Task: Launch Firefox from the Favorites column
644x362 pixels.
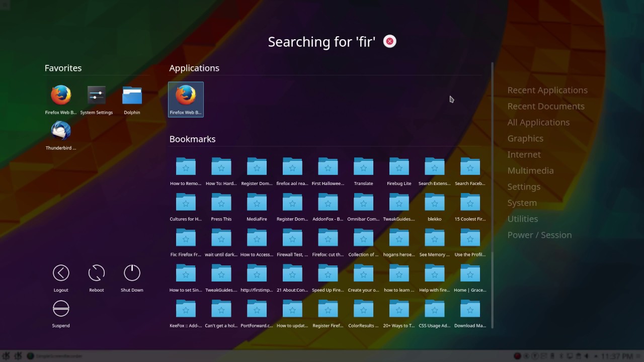Action: (61, 100)
